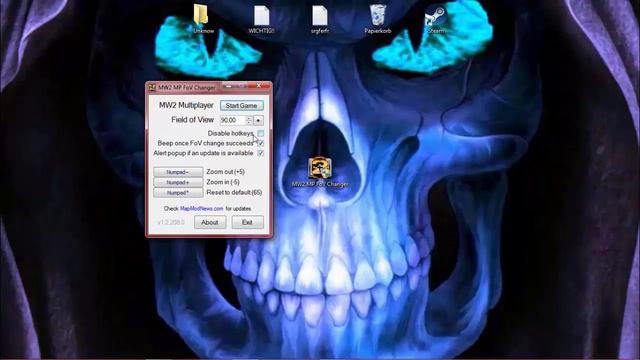Change the Numpad+ zoom in hotkey button
This screenshot has height=360, width=640.
click(x=178, y=182)
